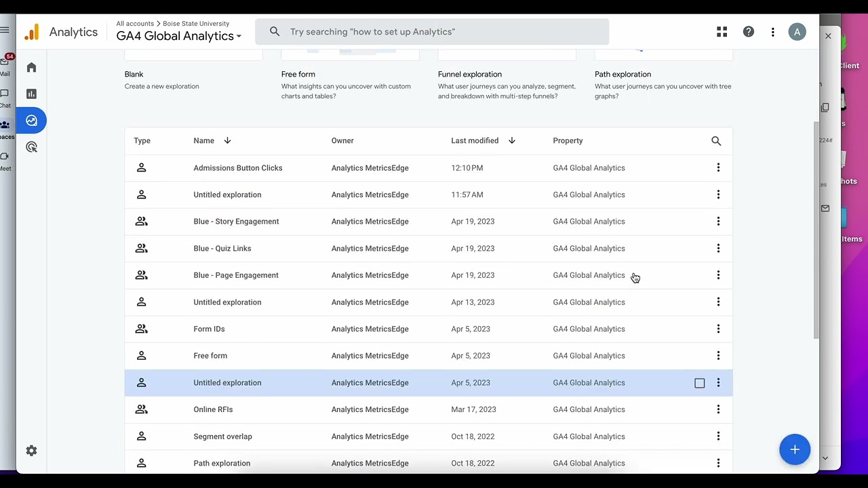868x488 pixels.
Task: Open more options for Path exploration row
Action: point(718,464)
